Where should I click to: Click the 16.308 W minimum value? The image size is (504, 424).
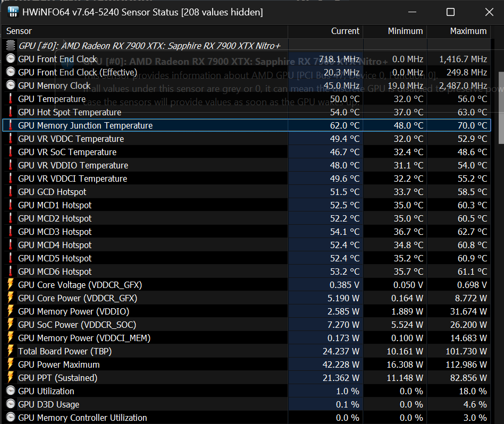[405, 364]
